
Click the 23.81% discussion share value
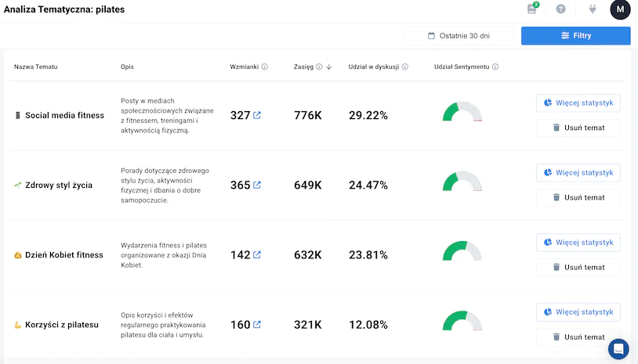(368, 255)
